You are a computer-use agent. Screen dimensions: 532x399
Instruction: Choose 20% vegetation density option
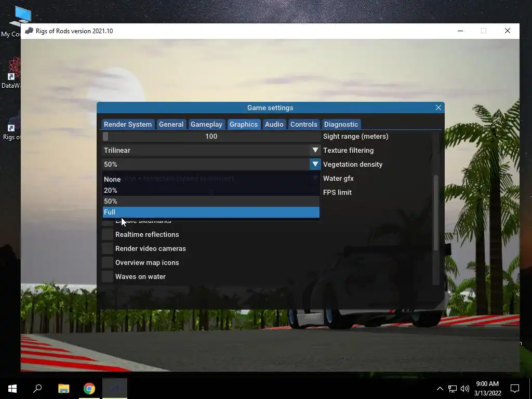[x=211, y=190]
